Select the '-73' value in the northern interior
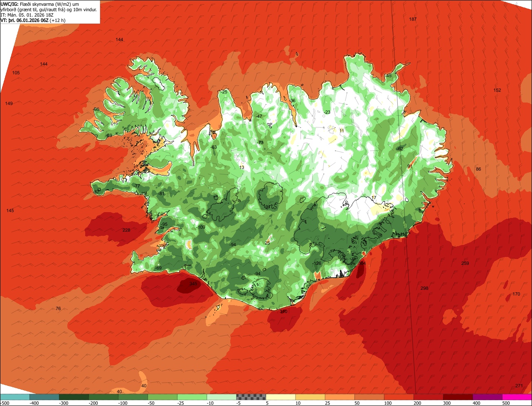The image size is (532, 406). 260,143
